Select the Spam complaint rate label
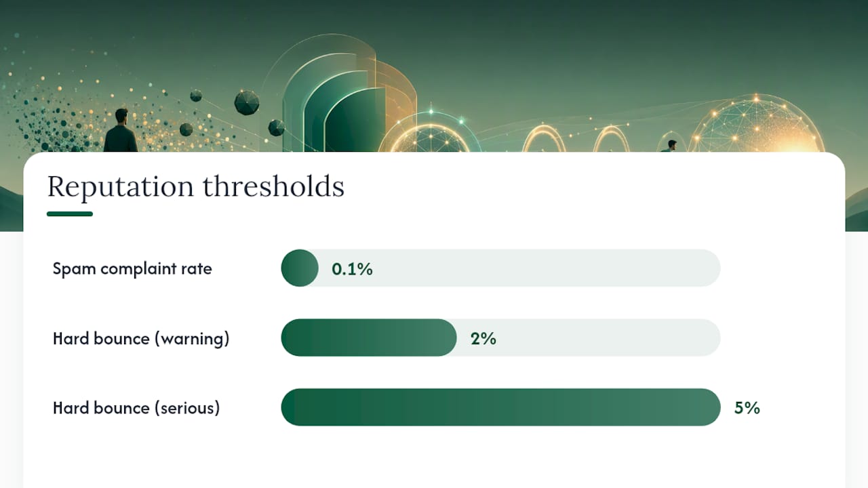This screenshot has height=488, width=868. click(132, 268)
